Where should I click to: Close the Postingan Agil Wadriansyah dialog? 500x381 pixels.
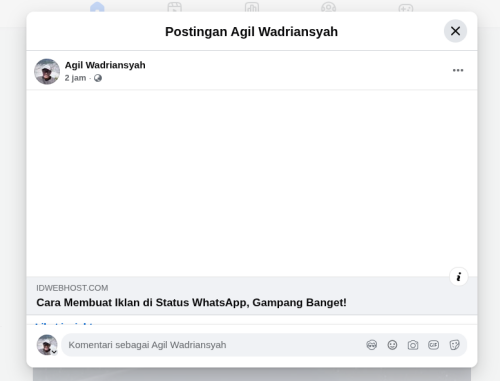point(455,31)
